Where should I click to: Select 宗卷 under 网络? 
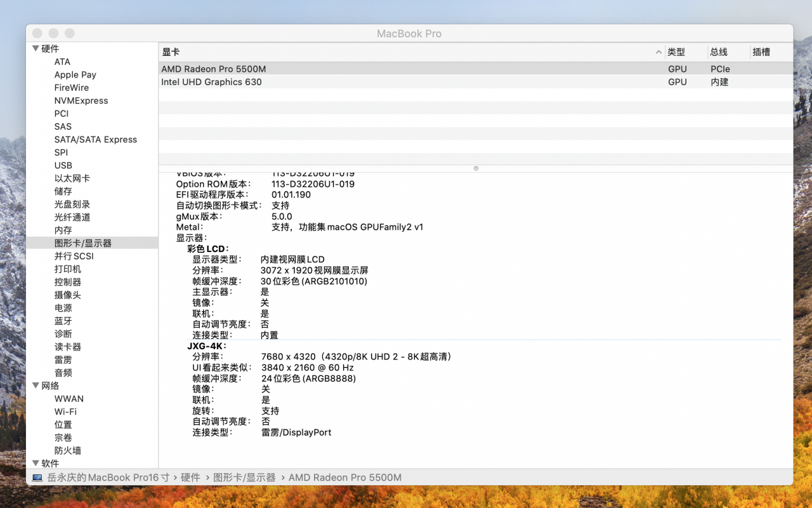coord(63,438)
